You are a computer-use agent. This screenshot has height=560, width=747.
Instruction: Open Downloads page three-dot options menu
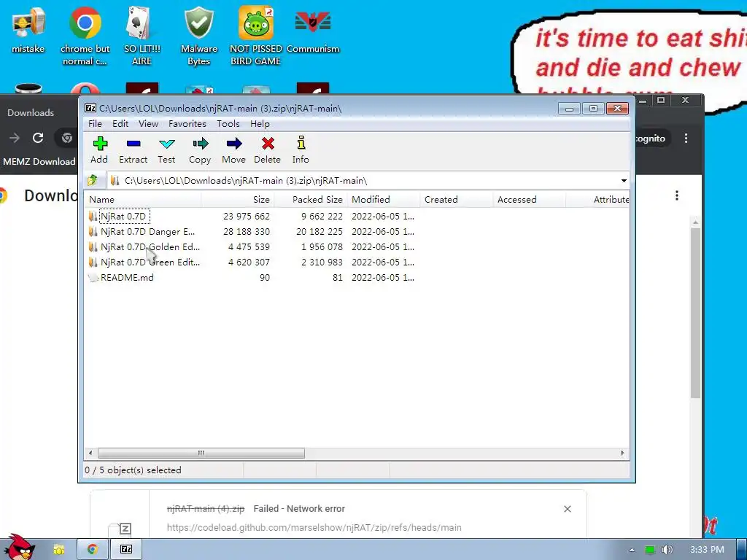(x=676, y=195)
